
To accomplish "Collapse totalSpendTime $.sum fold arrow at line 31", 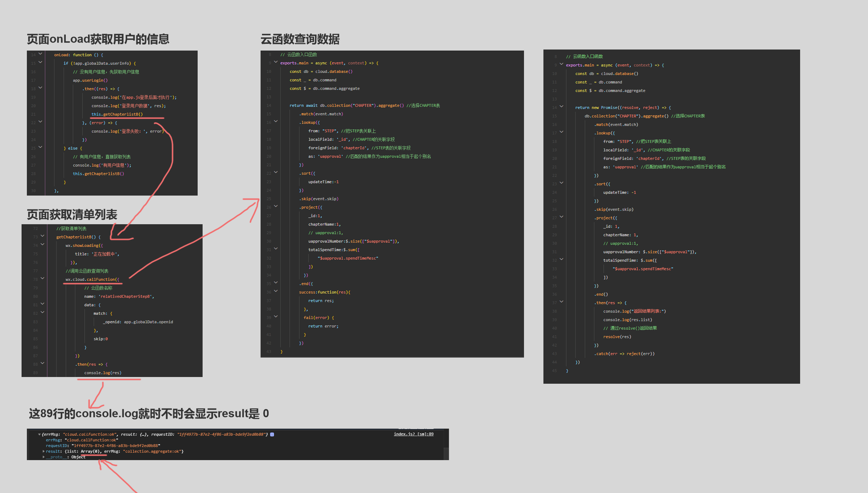I will (276, 249).
